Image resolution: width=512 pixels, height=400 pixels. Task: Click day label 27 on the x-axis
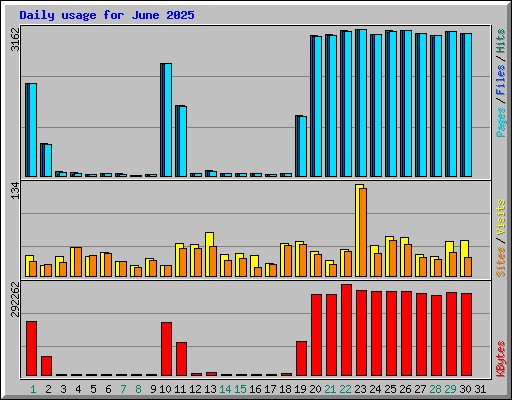pyautogui.click(x=420, y=389)
